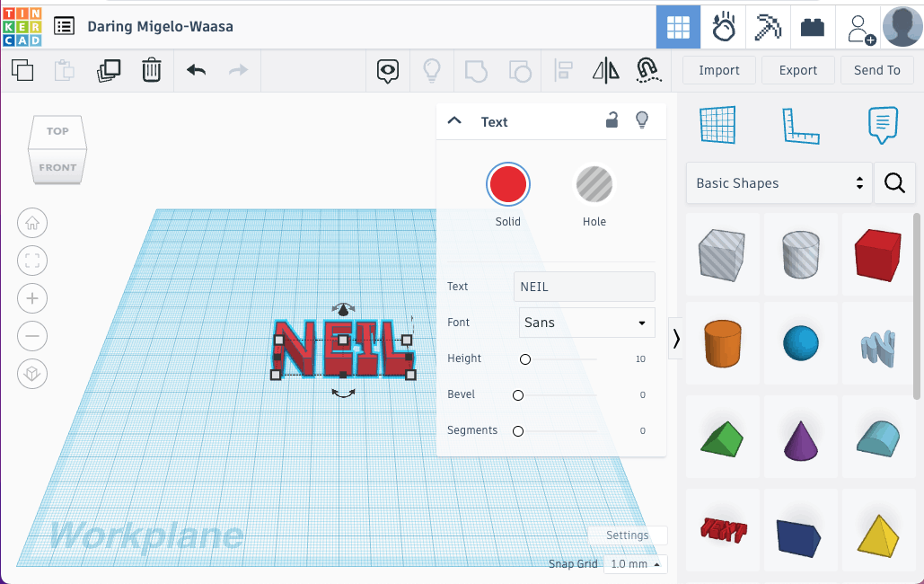Click the Import button
924x584 pixels.
(x=719, y=70)
